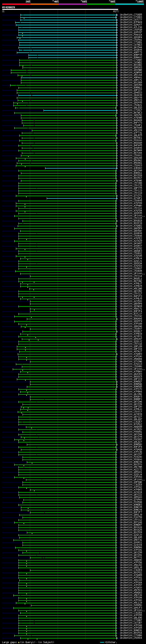Viewport: 146px width, 644px height.
Task: Select the UniRef100_B9RN11 label
Action: pos(131,87)
